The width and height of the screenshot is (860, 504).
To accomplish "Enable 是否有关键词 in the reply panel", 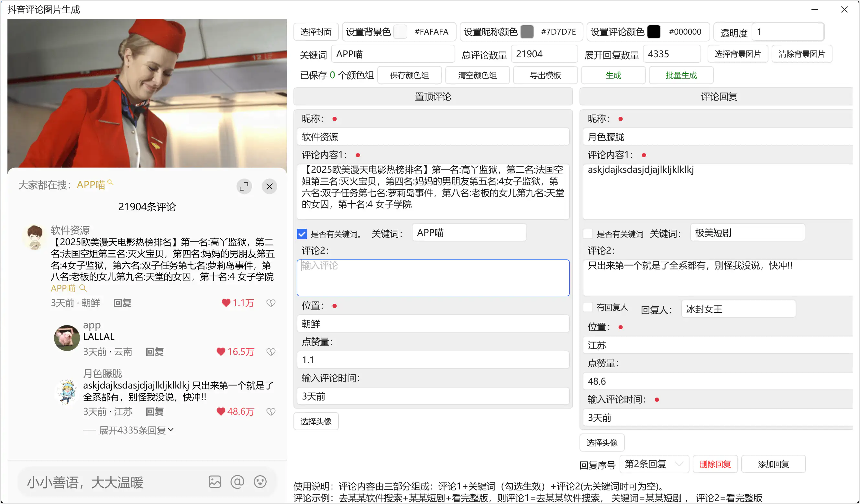I will click(588, 234).
